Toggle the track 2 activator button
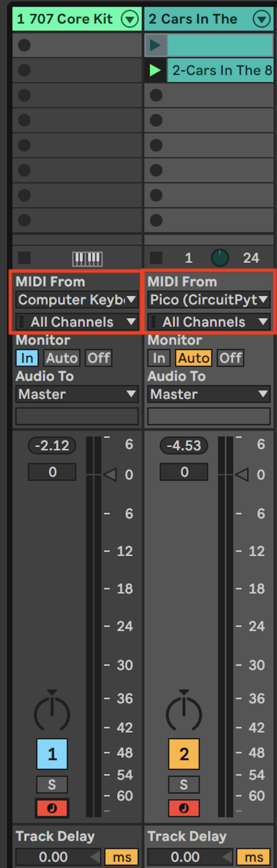The image size is (277, 868). (184, 754)
